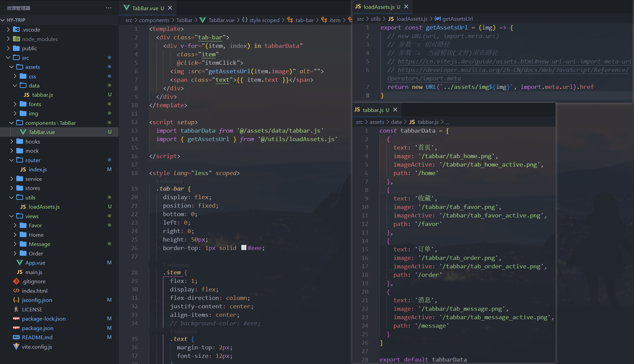Expand the public folder chevron
The width and height of the screenshot is (634, 364).
pos(8,48)
